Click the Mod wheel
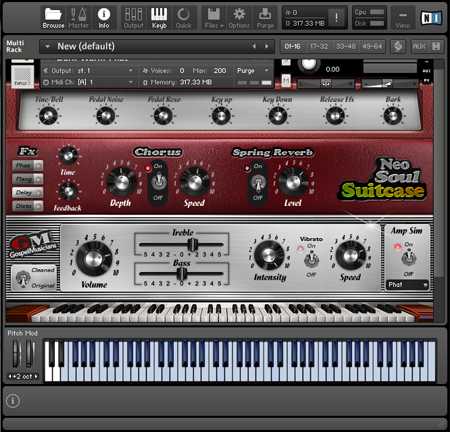 [x=30, y=354]
